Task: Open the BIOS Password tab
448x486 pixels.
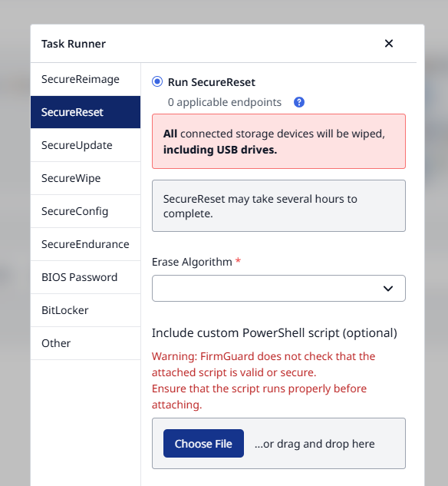Action: [85, 277]
